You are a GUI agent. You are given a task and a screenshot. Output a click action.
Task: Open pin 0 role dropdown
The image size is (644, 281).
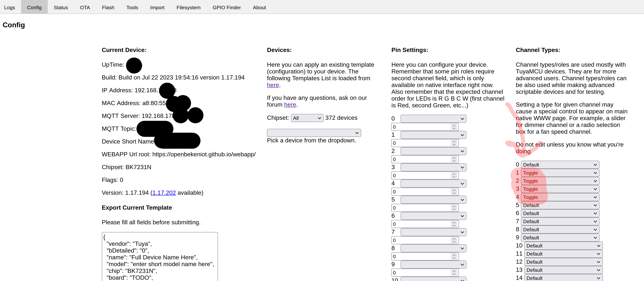click(x=433, y=119)
